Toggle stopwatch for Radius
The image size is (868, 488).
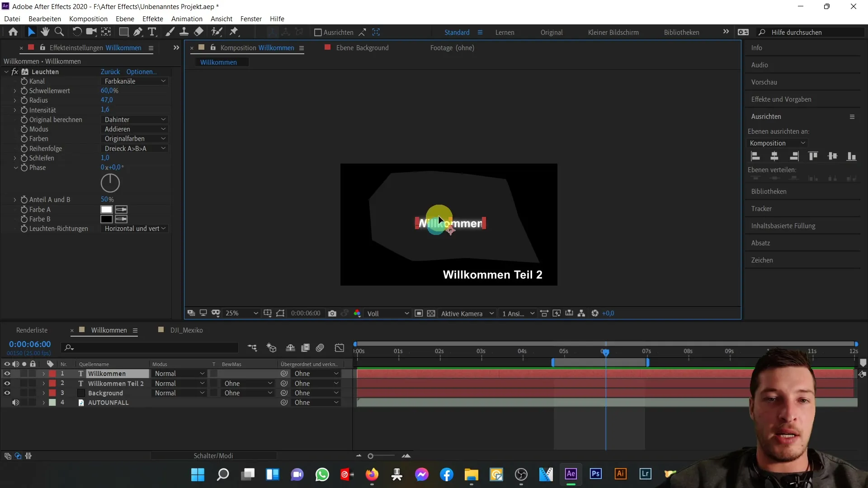point(24,100)
